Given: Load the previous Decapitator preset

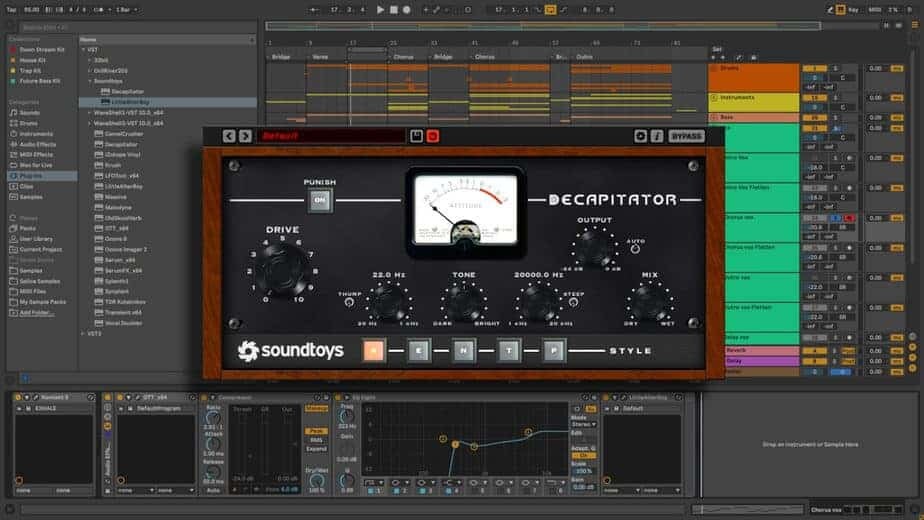Looking at the screenshot, I should pyautogui.click(x=229, y=136).
